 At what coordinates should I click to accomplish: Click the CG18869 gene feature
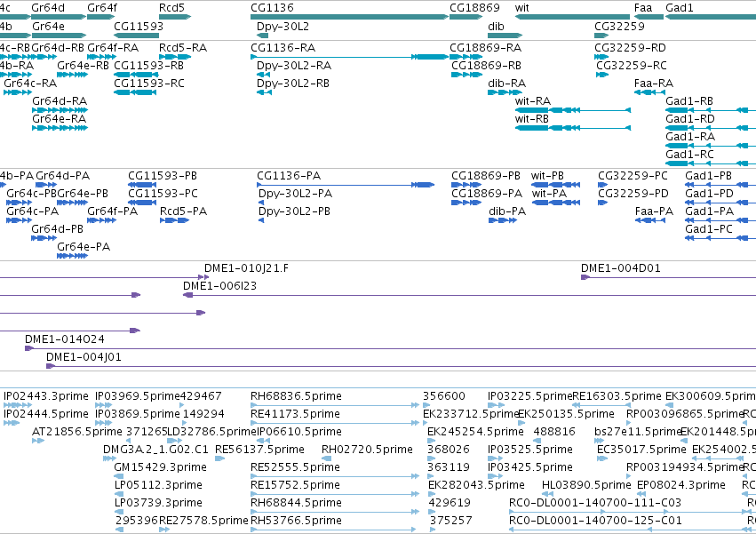pos(466,17)
